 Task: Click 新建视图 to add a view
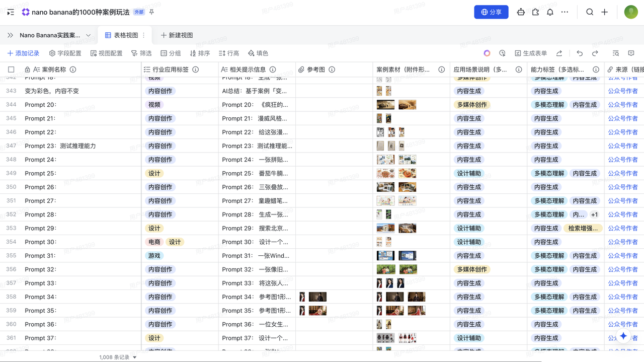pyautogui.click(x=177, y=35)
